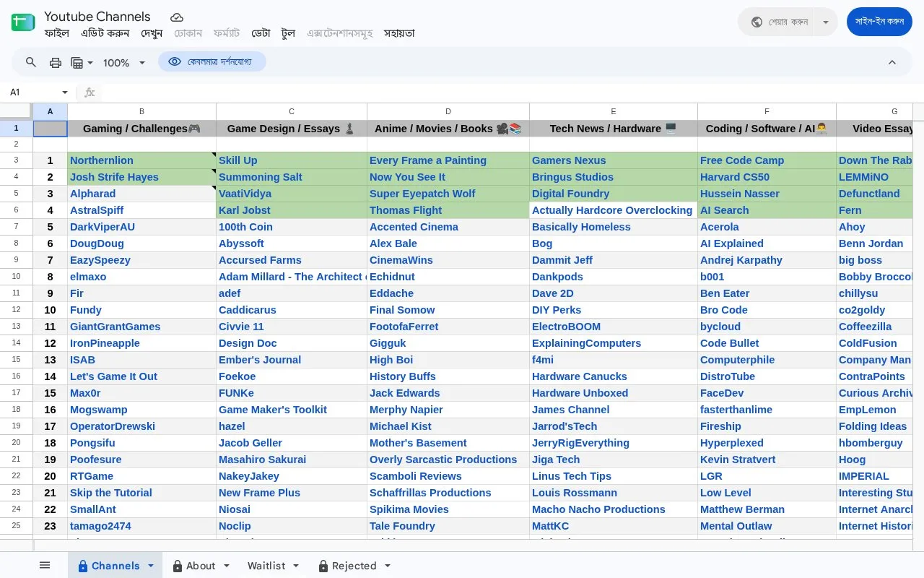This screenshot has width=924, height=578.
Task: Click the DarkViperAU cell
Action: [141, 227]
